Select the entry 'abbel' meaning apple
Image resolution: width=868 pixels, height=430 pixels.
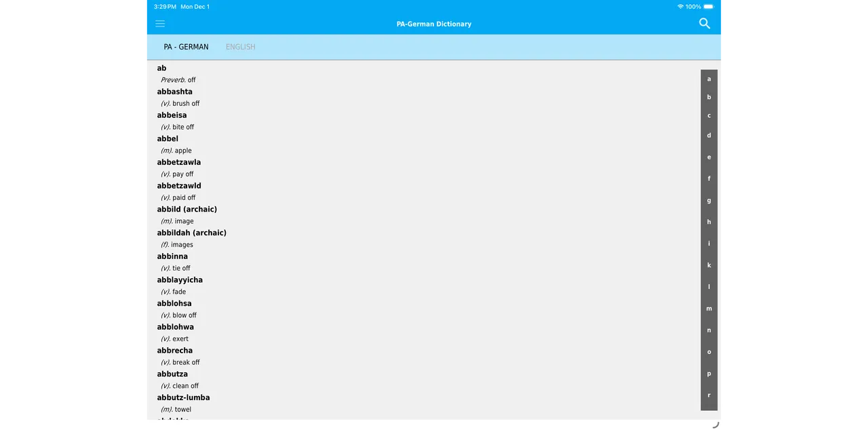tap(167, 138)
